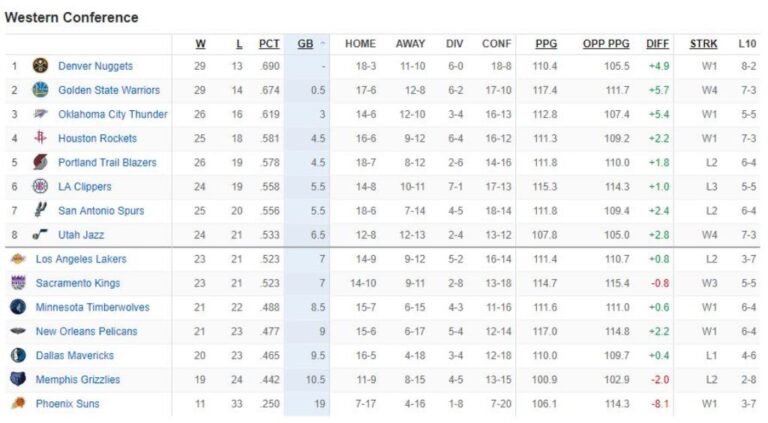Sort standings by PPG header

coord(546,44)
